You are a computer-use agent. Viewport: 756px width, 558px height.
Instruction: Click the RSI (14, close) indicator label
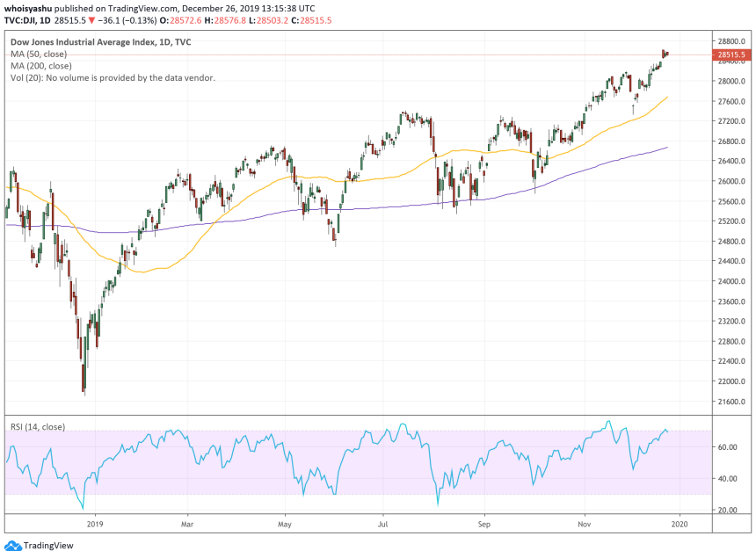coord(40,426)
